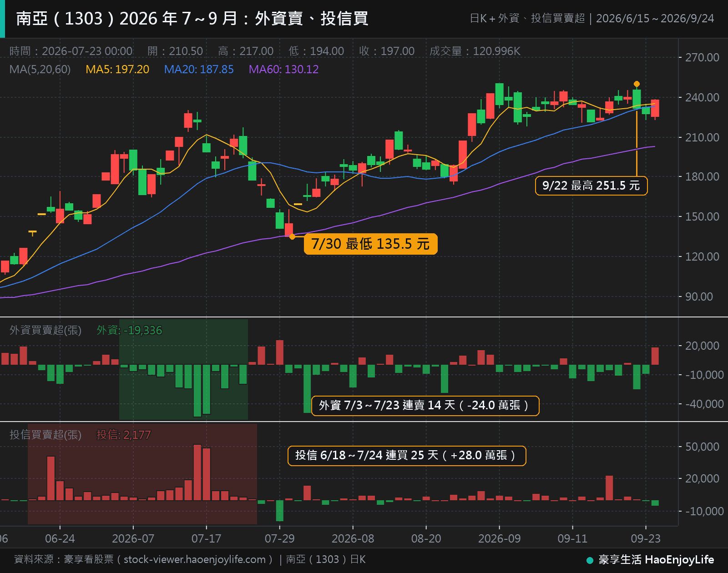
Task: Click the 2026-09 date axis label
Action: coord(500,539)
